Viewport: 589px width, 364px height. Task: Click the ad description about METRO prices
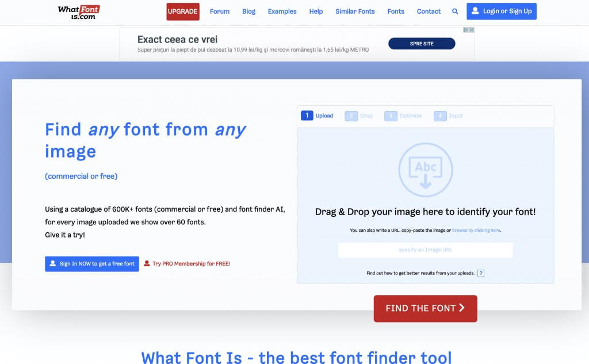253,49
